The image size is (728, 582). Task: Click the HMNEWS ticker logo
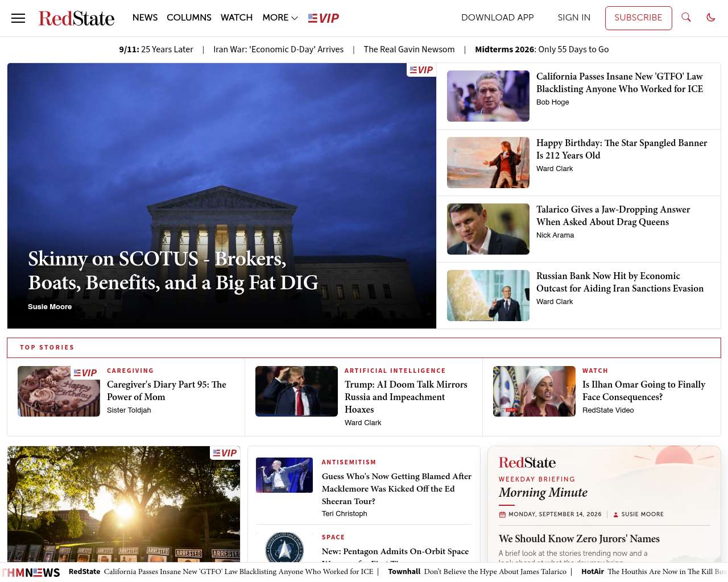[31, 572]
